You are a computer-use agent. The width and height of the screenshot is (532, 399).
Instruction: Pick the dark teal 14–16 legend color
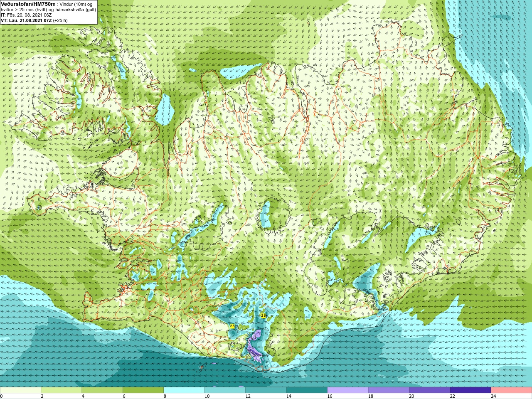(307, 390)
